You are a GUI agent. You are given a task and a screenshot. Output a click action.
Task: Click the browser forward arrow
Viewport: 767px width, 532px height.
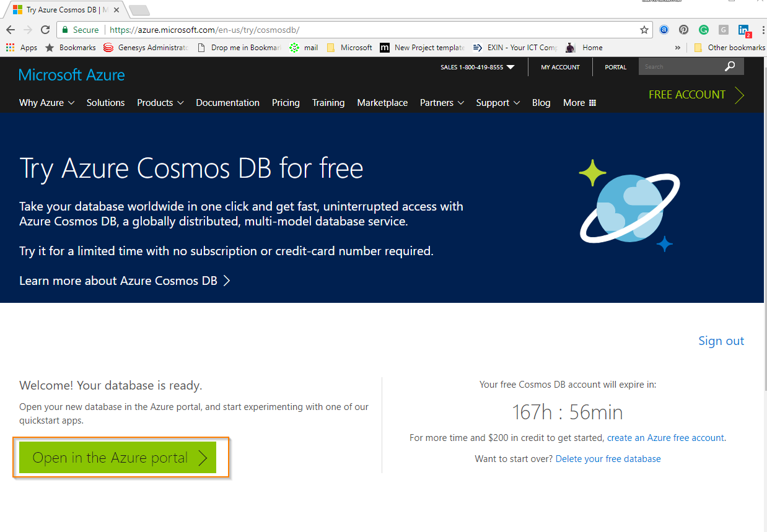pos(27,30)
